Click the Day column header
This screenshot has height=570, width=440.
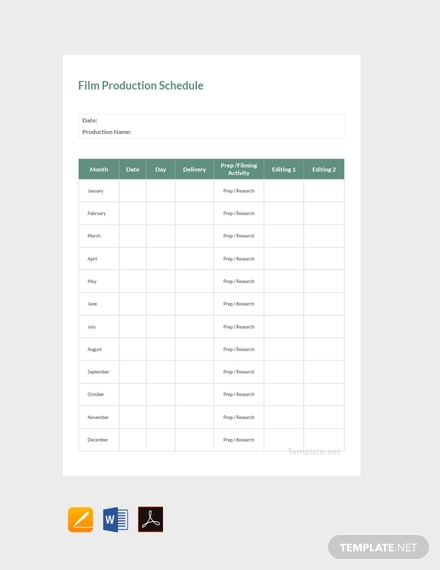coord(161,169)
